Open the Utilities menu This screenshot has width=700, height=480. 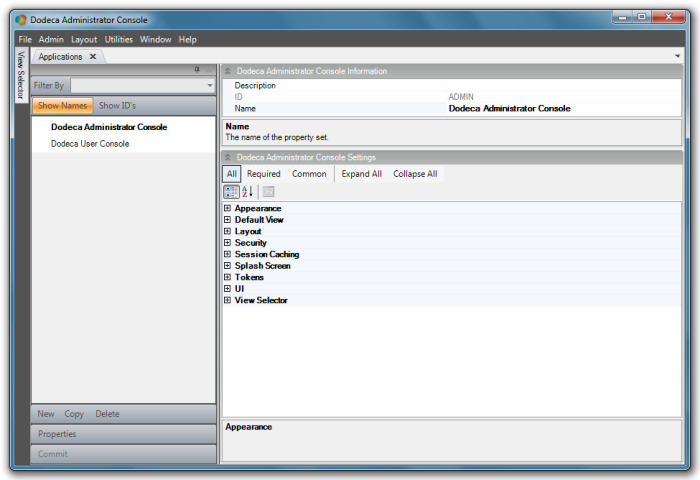(x=119, y=39)
